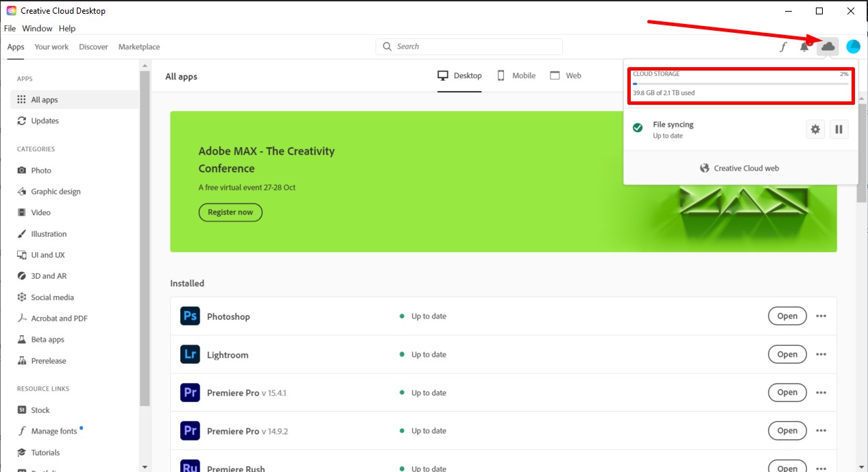This screenshot has height=472, width=868.
Task: Switch to the Mobile apps view
Action: (x=516, y=75)
